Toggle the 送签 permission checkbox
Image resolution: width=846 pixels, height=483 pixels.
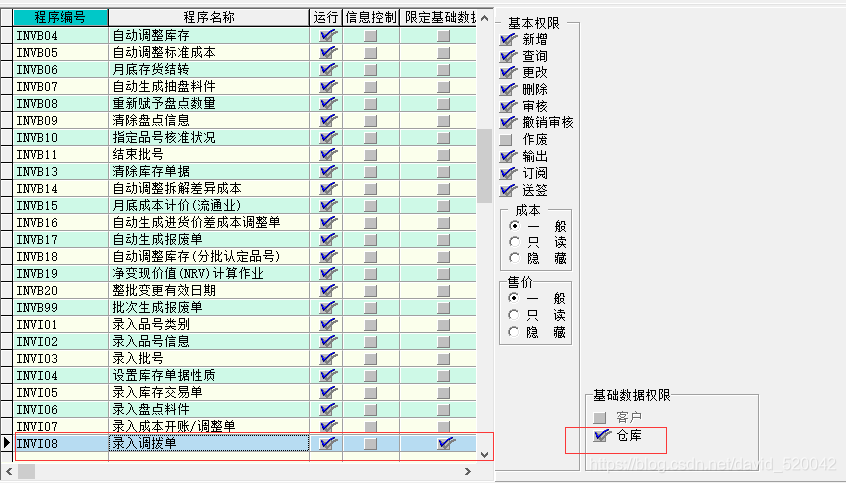tap(507, 191)
